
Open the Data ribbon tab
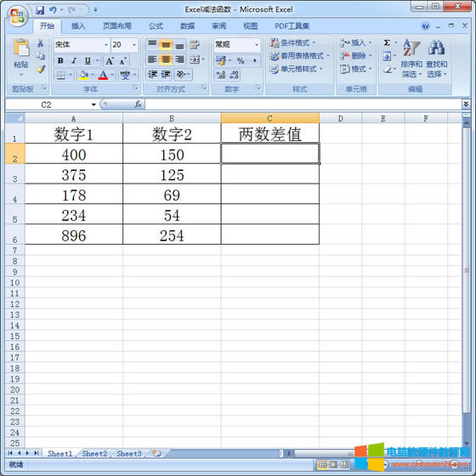point(187,26)
